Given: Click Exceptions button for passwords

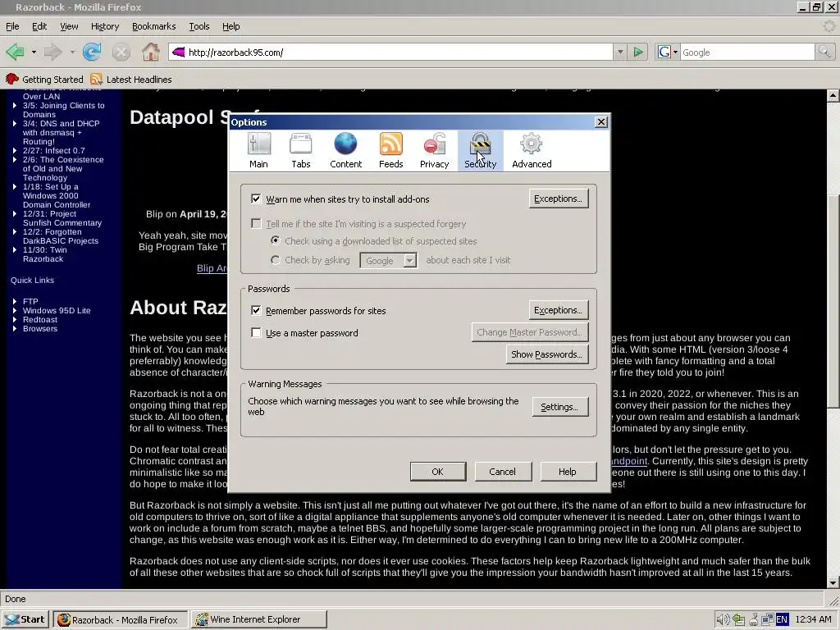Looking at the screenshot, I should click(558, 310).
